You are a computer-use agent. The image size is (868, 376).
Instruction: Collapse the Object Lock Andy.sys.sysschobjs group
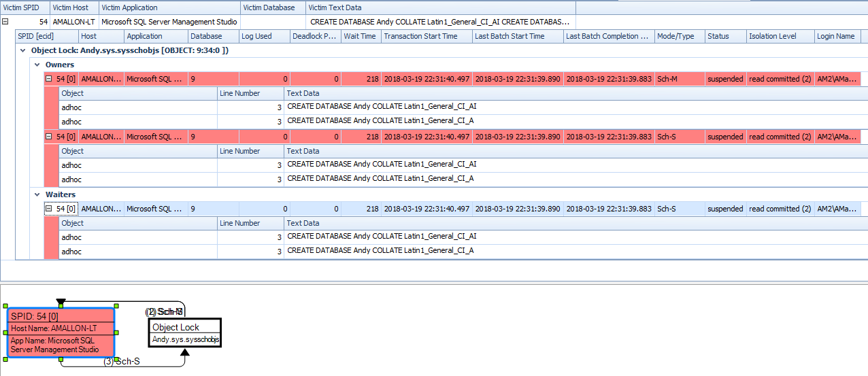coord(23,50)
